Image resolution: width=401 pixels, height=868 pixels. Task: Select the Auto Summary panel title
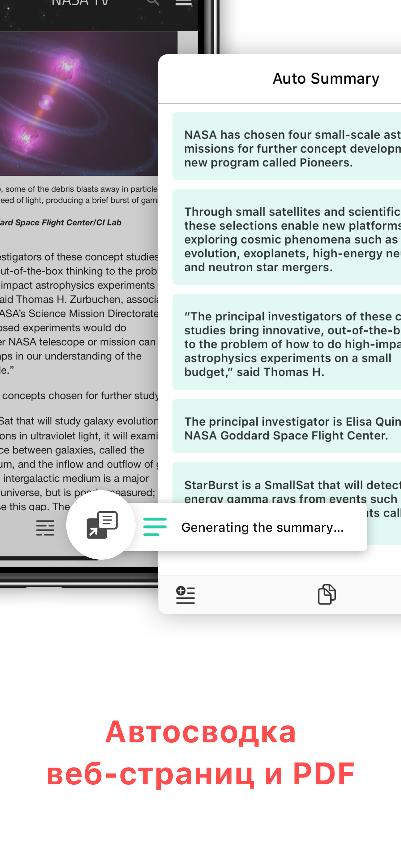click(x=326, y=78)
